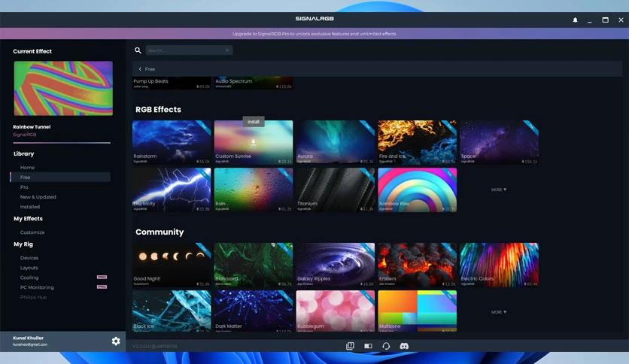Select the Audio Spectrum effect
This screenshot has height=364, width=629.
pos(254,83)
